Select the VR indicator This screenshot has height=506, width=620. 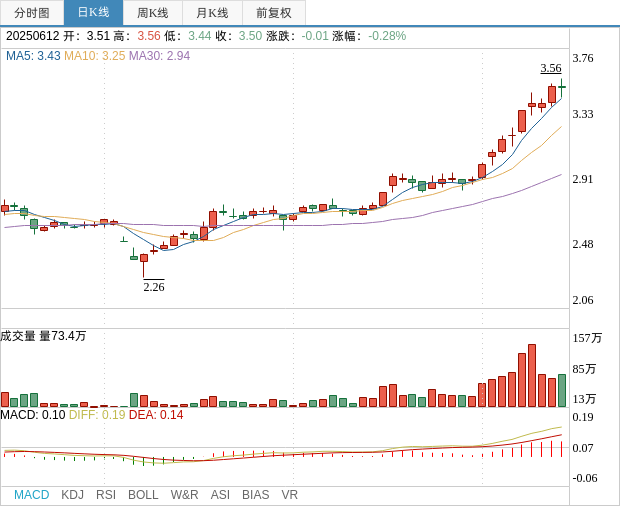pos(289,495)
